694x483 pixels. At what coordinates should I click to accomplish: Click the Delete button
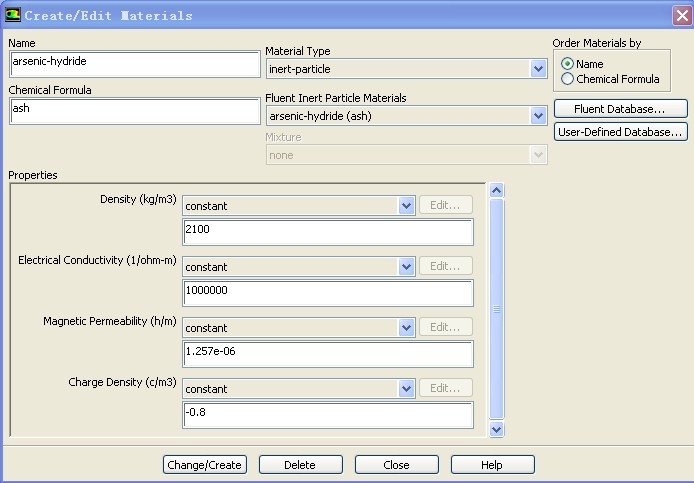click(x=300, y=465)
